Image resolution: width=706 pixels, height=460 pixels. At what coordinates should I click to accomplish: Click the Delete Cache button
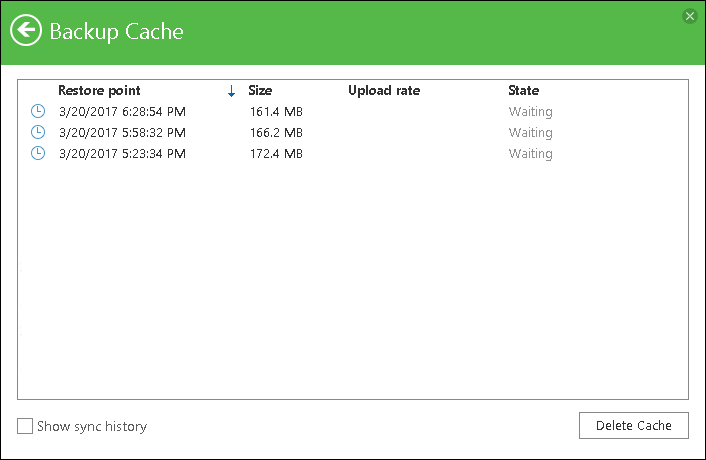[634, 425]
